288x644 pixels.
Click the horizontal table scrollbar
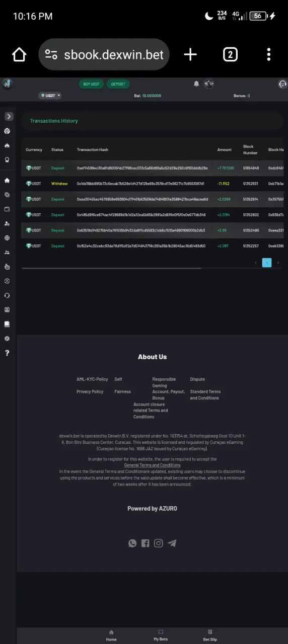pos(111,268)
